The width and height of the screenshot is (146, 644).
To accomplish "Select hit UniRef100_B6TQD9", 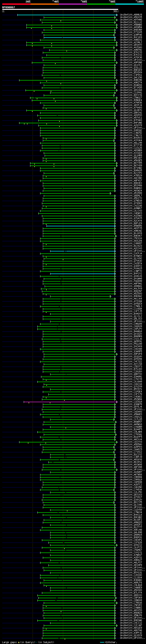I will (131, 165).
